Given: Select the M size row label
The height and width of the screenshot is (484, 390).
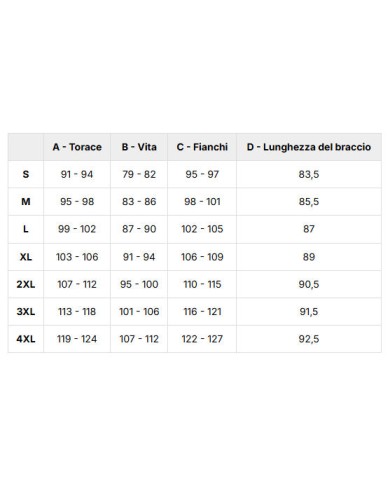Looking at the screenshot, I should click(26, 202).
